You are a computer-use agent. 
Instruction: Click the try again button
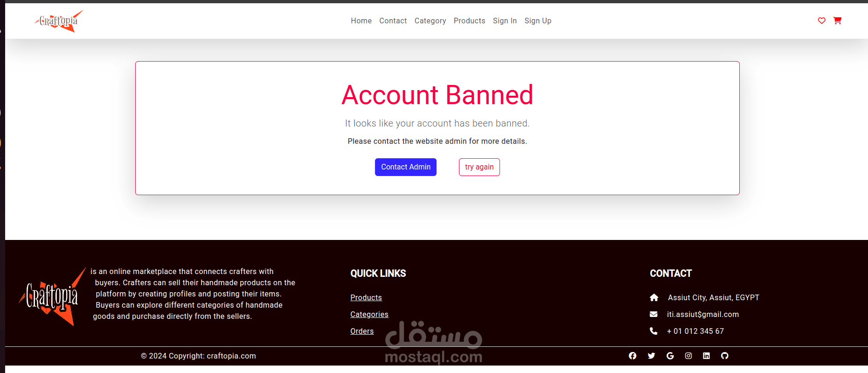[479, 167]
